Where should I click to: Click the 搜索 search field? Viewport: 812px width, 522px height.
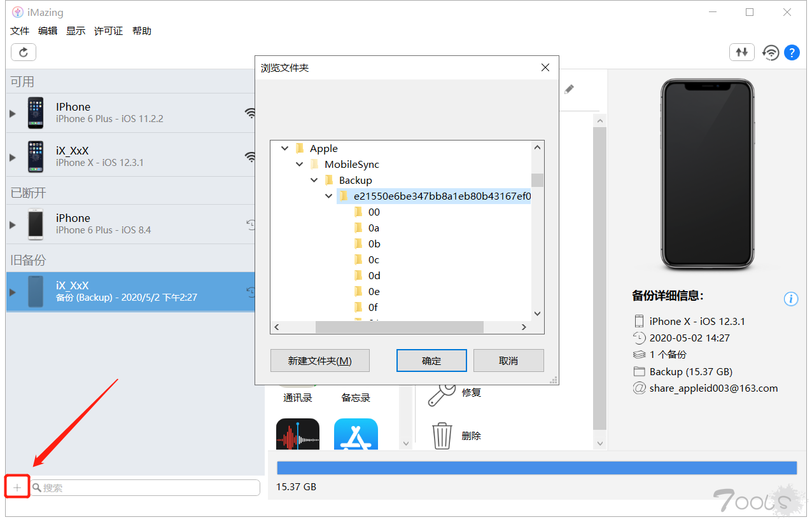(x=145, y=488)
